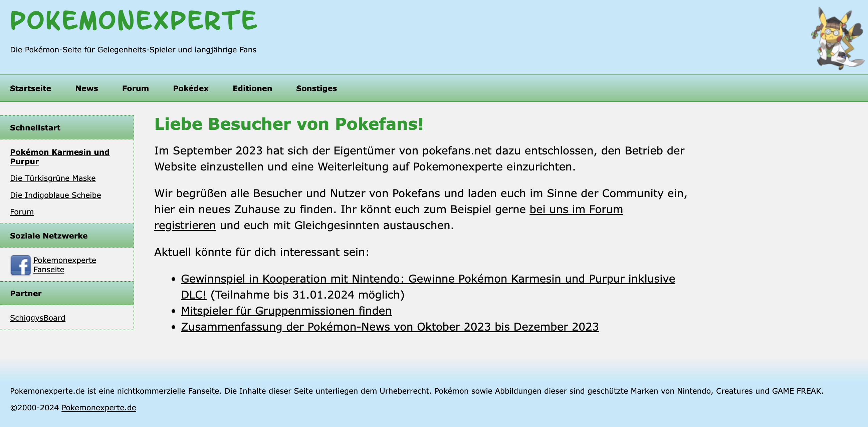Go to the Forum navigation item
Viewport: 868px width, 427px height.
(x=136, y=88)
